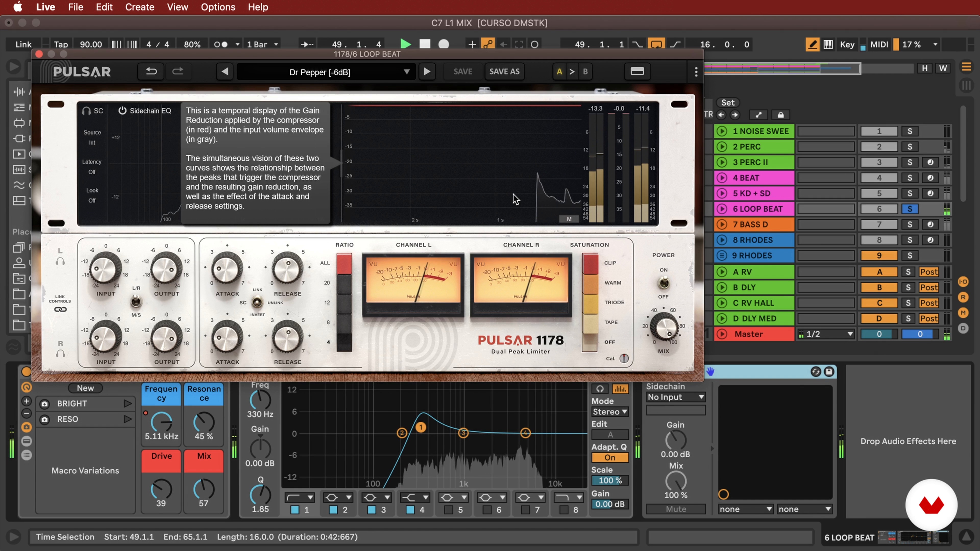Click the Pulsar undo arrow icon
The image size is (980, 551).
coord(151,71)
